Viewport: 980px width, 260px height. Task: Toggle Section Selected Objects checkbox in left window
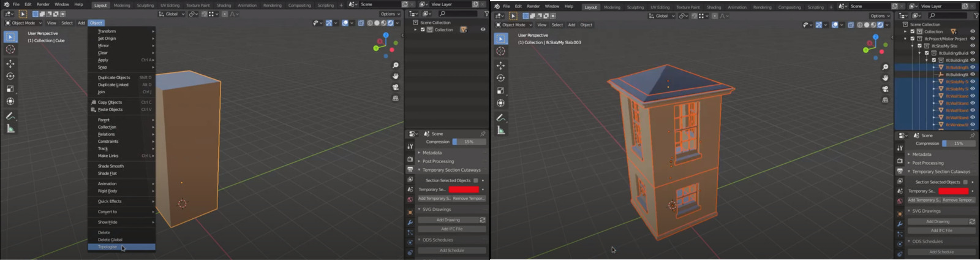pos(476,180)
